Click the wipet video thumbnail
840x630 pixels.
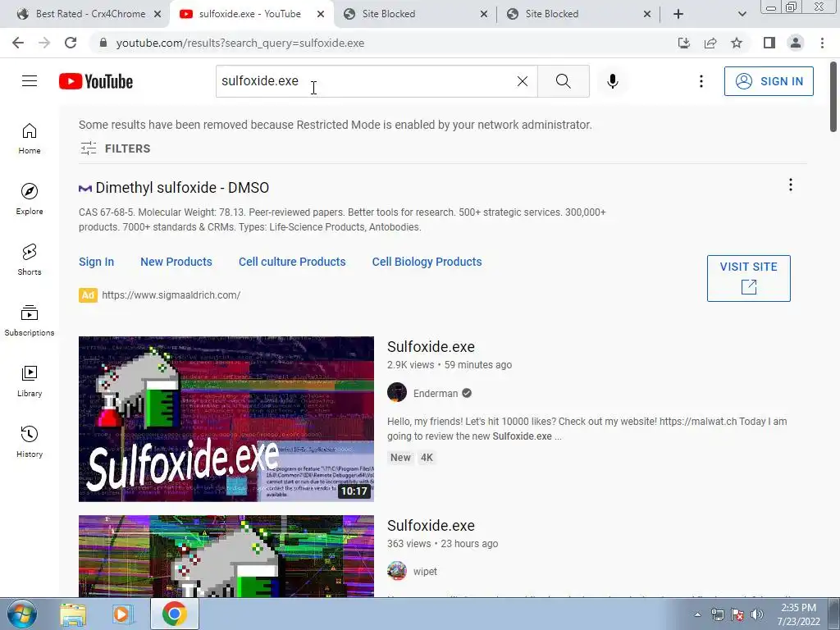226,556
